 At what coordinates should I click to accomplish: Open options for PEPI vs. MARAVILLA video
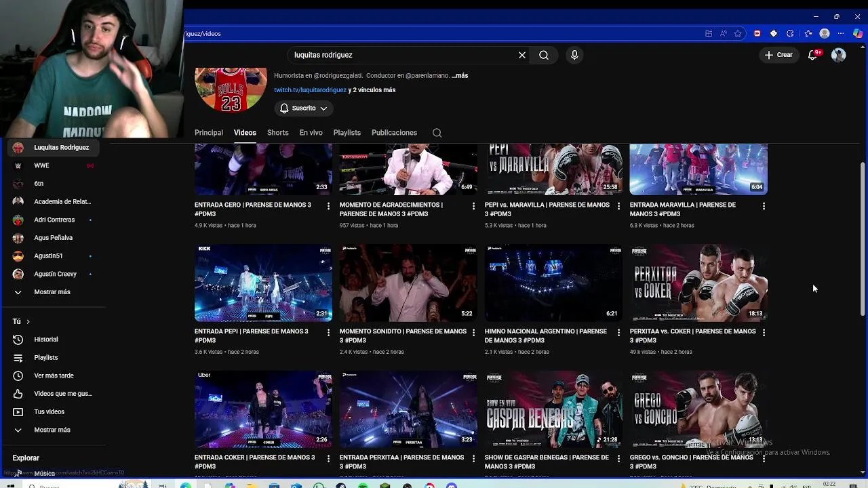click(618, 206)
